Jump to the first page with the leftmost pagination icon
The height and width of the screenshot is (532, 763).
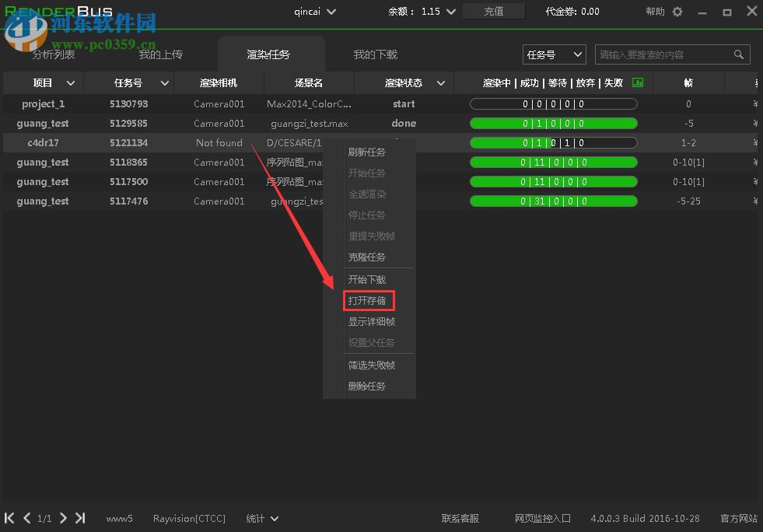(x=9, y=518)
